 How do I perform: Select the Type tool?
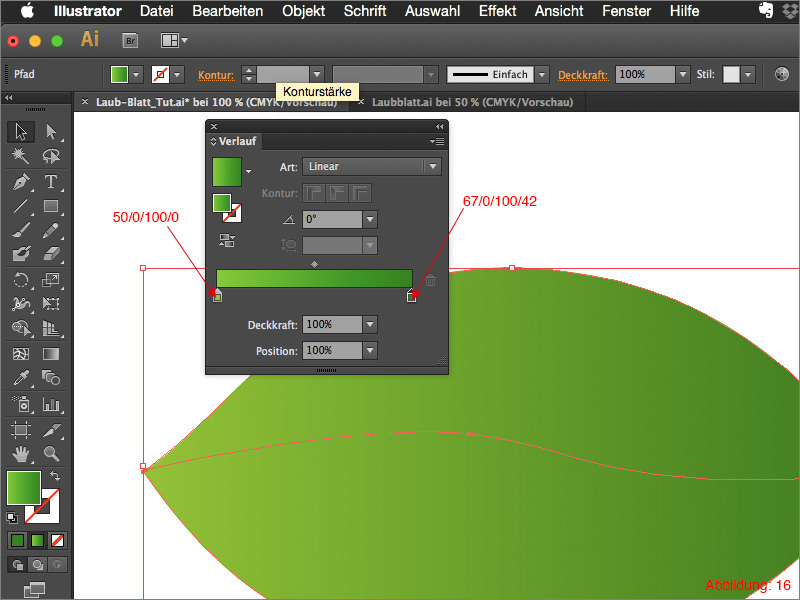tap(50, 182)
